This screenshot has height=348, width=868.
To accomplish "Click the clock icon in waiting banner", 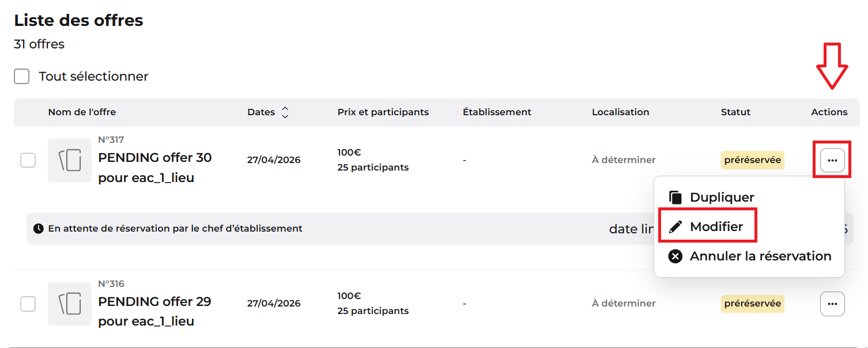I will (39, 229).
